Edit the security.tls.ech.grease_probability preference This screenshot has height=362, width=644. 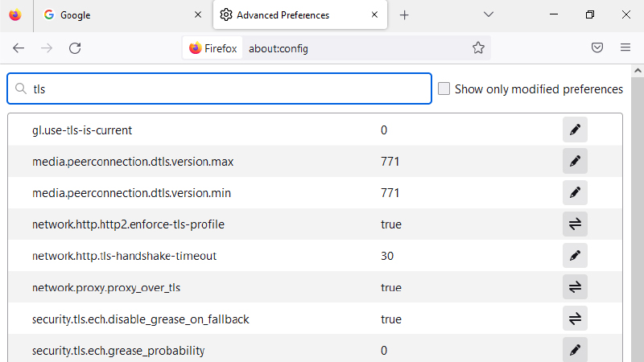(x=575, y=350)
